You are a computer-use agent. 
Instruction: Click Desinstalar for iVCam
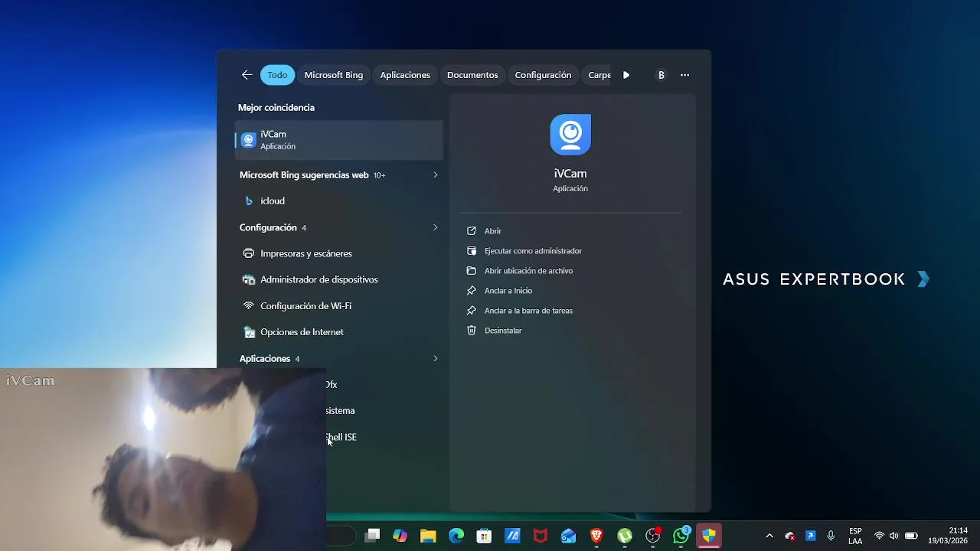pyautogui.click(x=503, y=331)
